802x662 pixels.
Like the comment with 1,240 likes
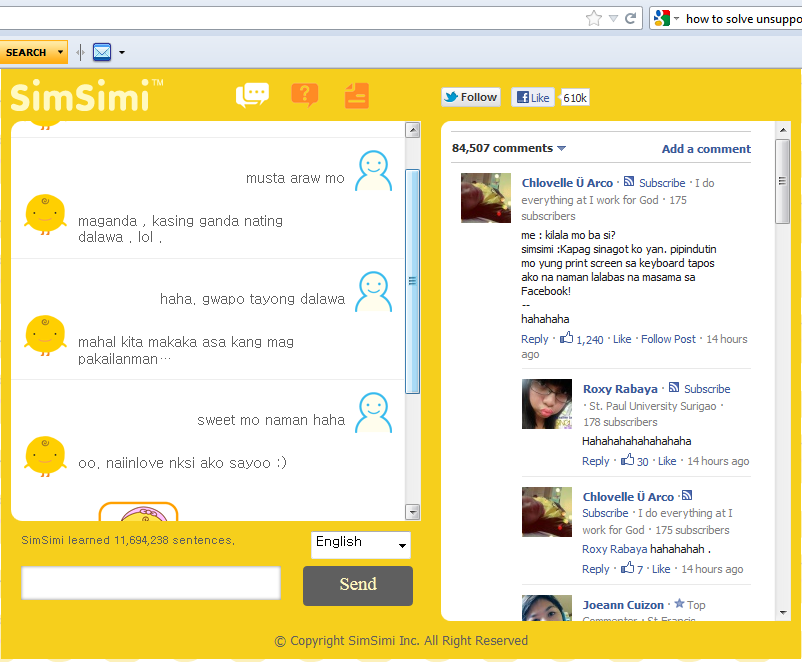[622, 339]
